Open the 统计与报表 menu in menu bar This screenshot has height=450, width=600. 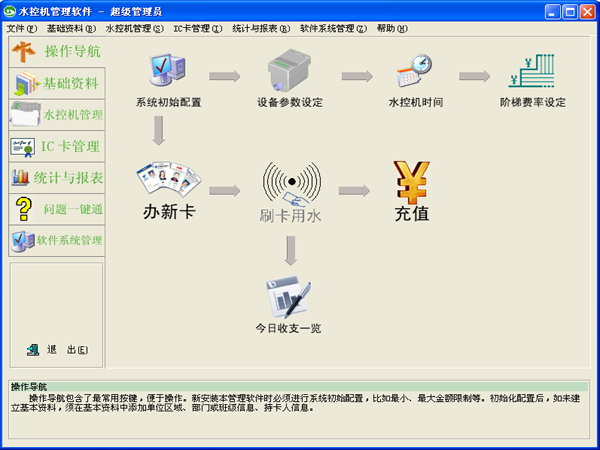(260, 29)
